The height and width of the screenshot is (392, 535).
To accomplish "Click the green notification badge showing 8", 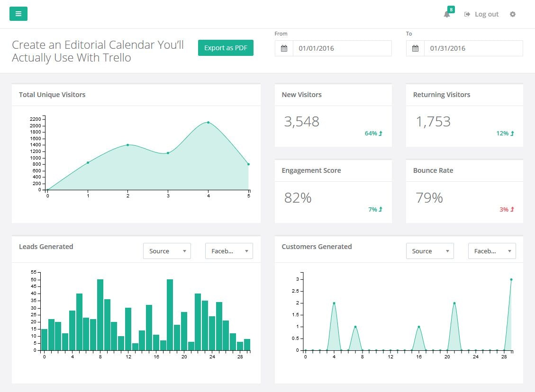I will pyautogui.click(x=451, y=9).
